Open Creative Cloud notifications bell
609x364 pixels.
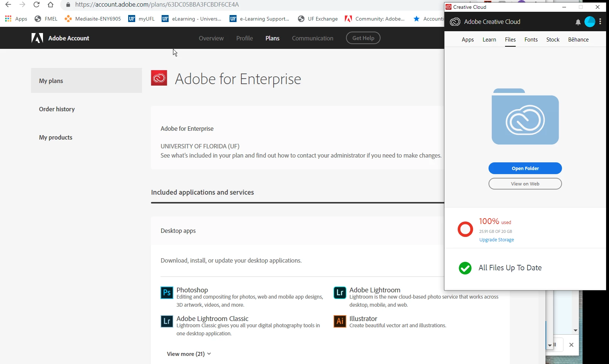(578, 22)
